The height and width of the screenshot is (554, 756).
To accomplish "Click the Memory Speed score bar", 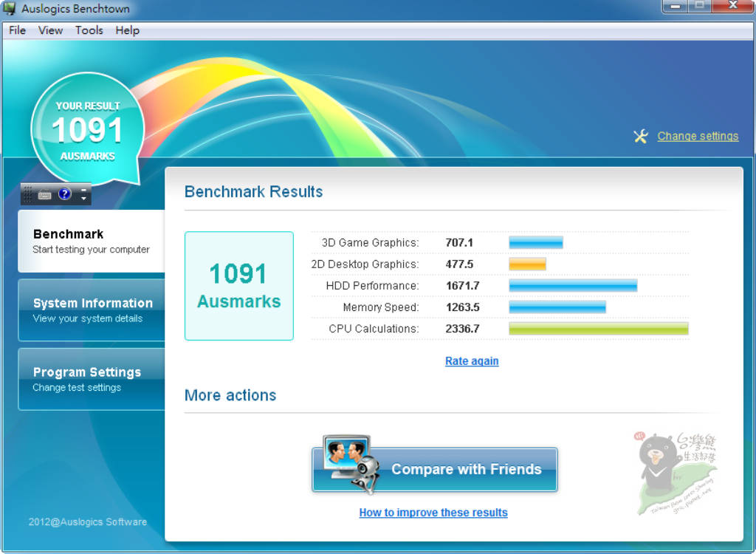I will click(557, 307).
